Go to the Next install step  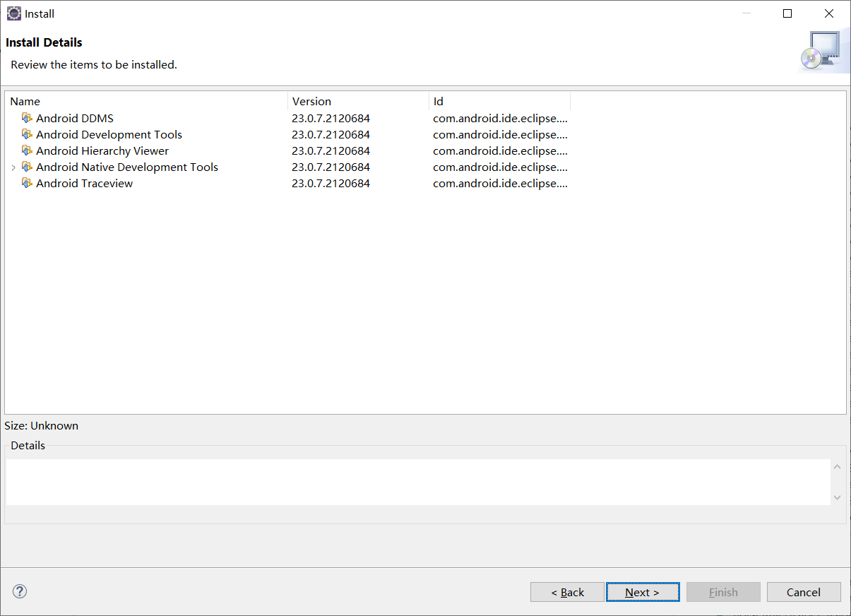[643, 592]
